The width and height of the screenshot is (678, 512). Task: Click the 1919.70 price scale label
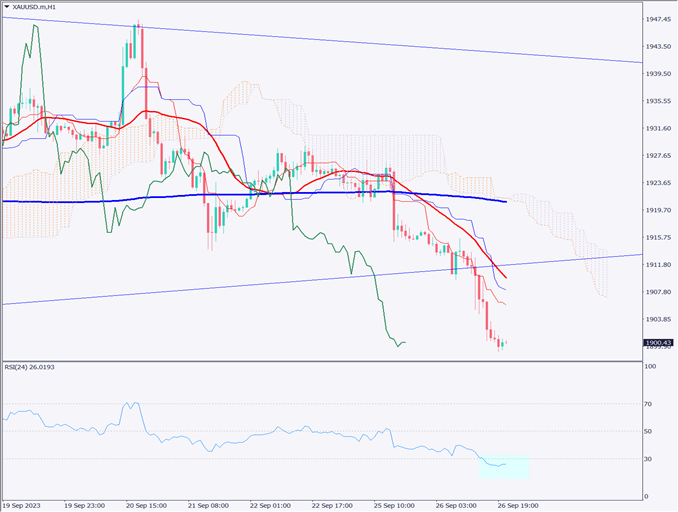coord(659,210)
